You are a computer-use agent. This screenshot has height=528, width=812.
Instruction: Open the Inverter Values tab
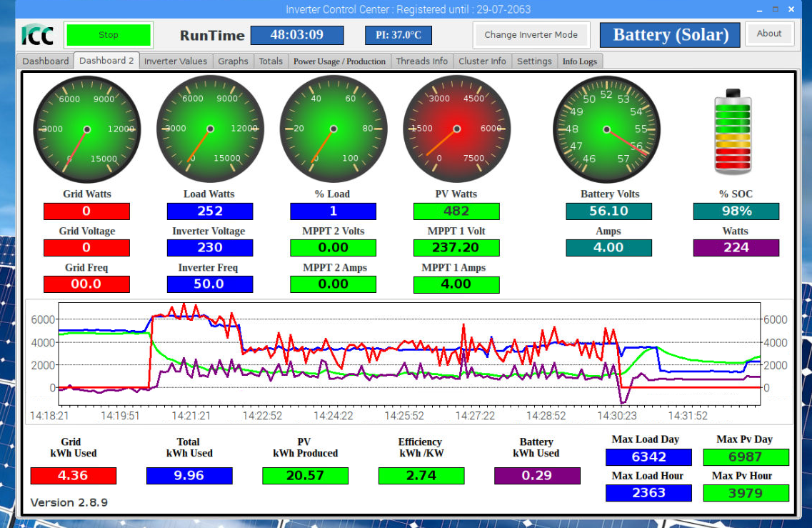pos(176,61)
